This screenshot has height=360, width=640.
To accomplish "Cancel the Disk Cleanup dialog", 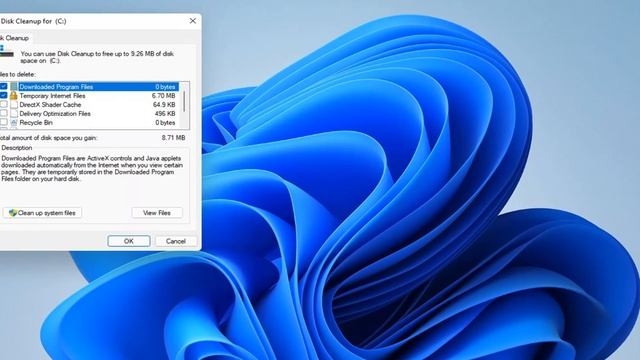I will point(176,241).
